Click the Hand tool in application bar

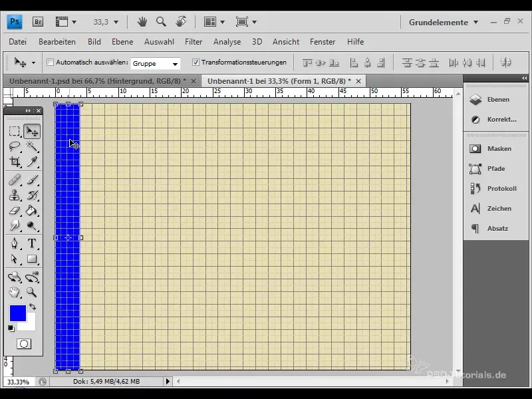coord(142,22)
